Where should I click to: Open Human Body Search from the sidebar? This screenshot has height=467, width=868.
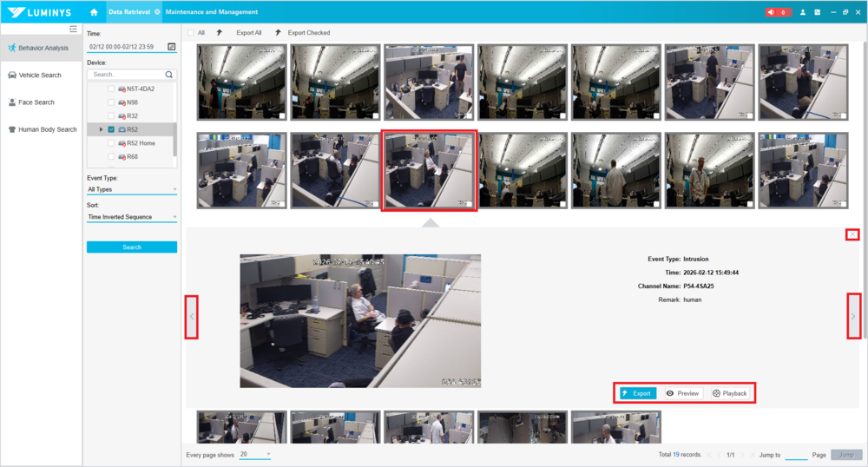(x=47, y=129)
